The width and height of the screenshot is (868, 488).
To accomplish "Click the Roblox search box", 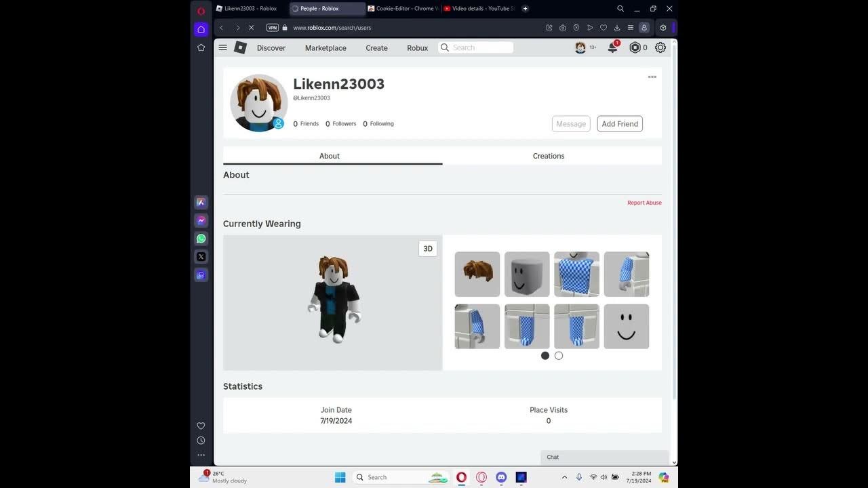I will 476,47.
